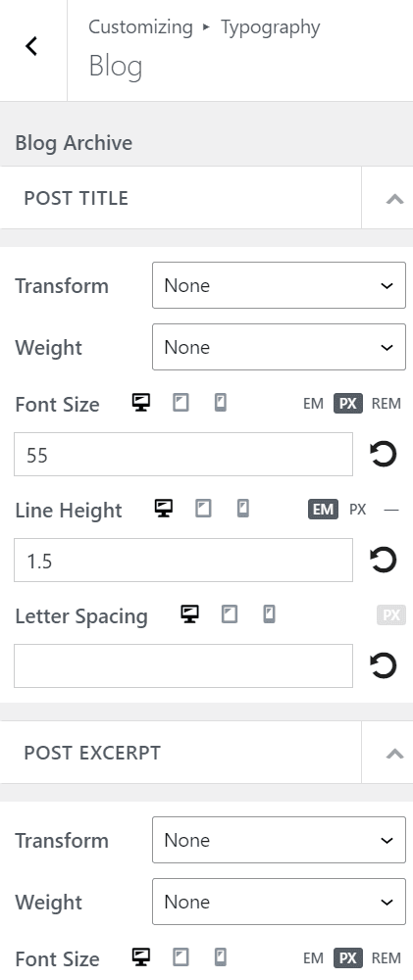
Task: Select mobile device icon for Post Title Font Size
Action: (221, 403)
